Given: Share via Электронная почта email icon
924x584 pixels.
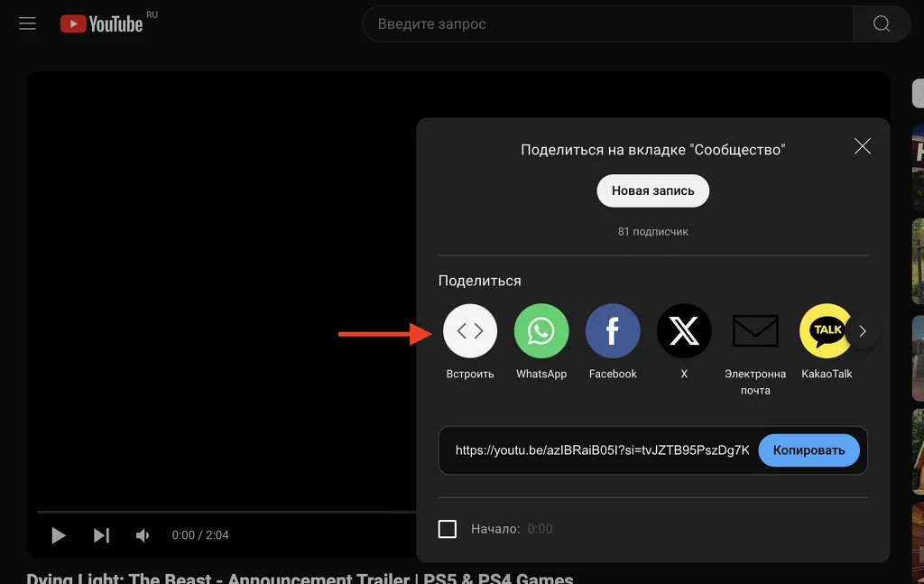Looking at the screenshot, I should pos(755,330).
